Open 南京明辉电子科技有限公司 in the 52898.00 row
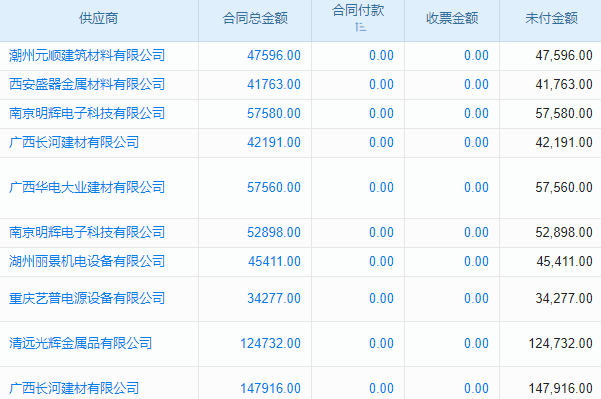The width and height of the screenshot is (601, 399). click(x=87, y=232)
